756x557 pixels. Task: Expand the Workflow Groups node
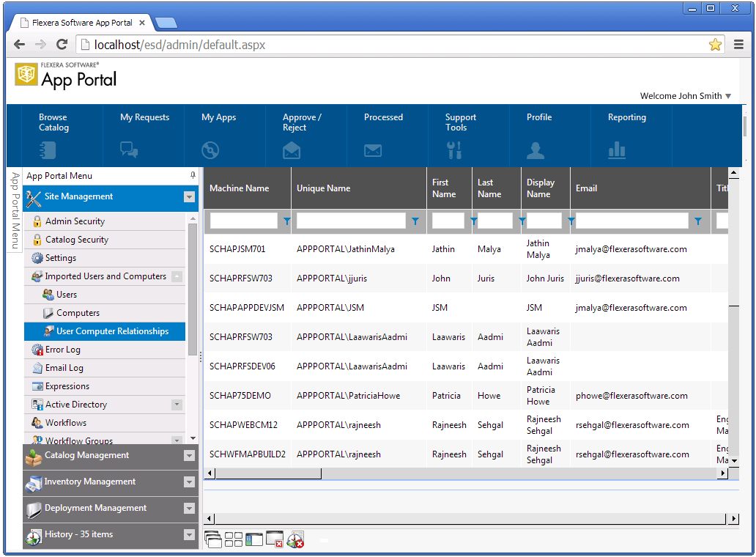(x=177, y=440)
